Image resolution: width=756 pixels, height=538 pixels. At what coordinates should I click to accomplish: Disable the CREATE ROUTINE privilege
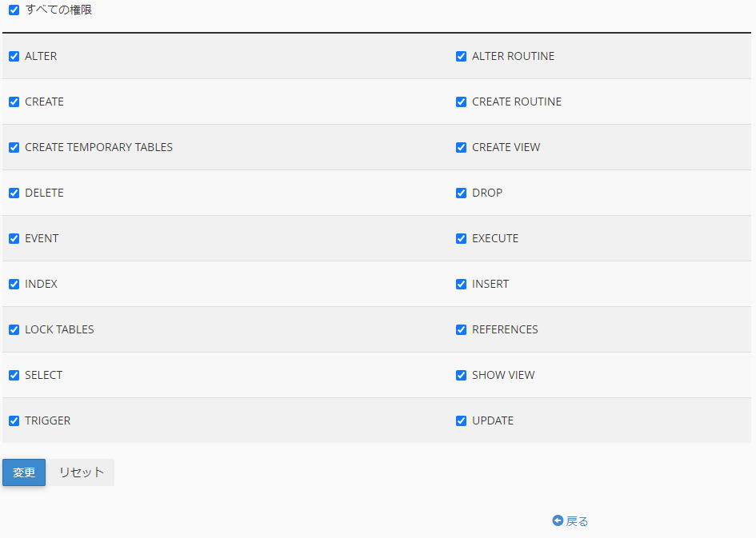point(461,102)
